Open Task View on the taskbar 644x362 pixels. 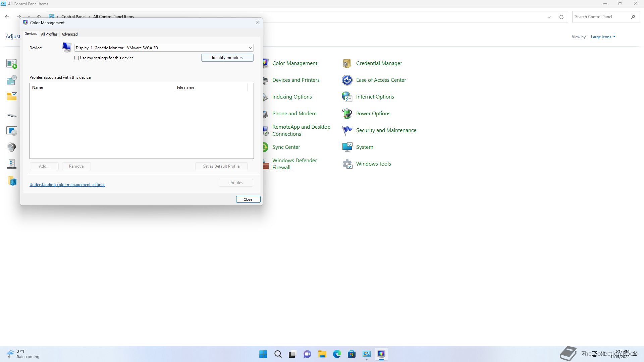pos(292,354)
